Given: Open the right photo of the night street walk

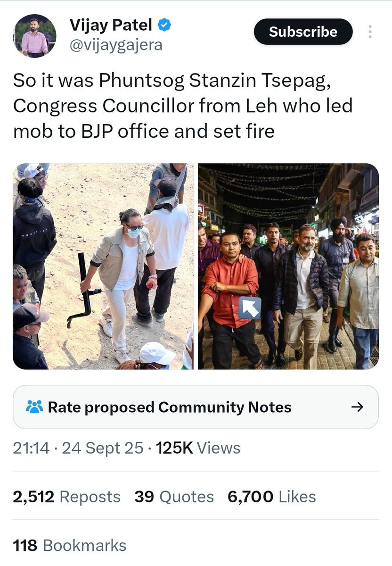Looking at the screenshot, I should [288, 266].
